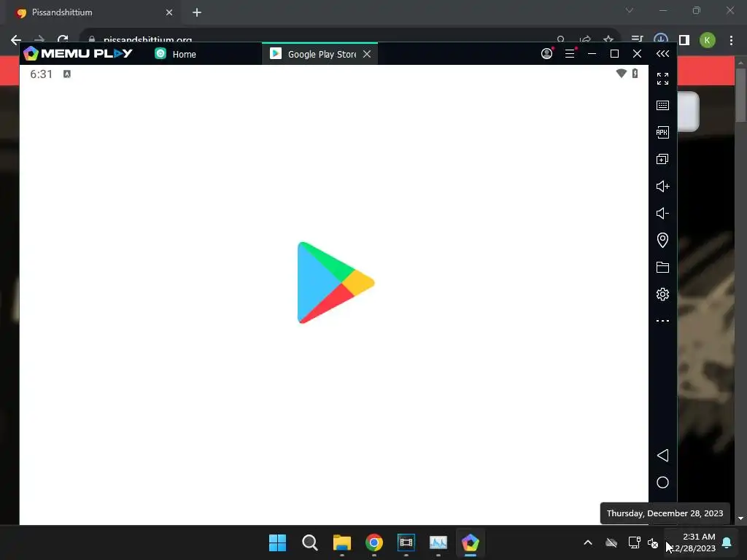Bookmark this page with the star icon
The image size is (747, 560).
pyautogui.click(x=608, y=39)
